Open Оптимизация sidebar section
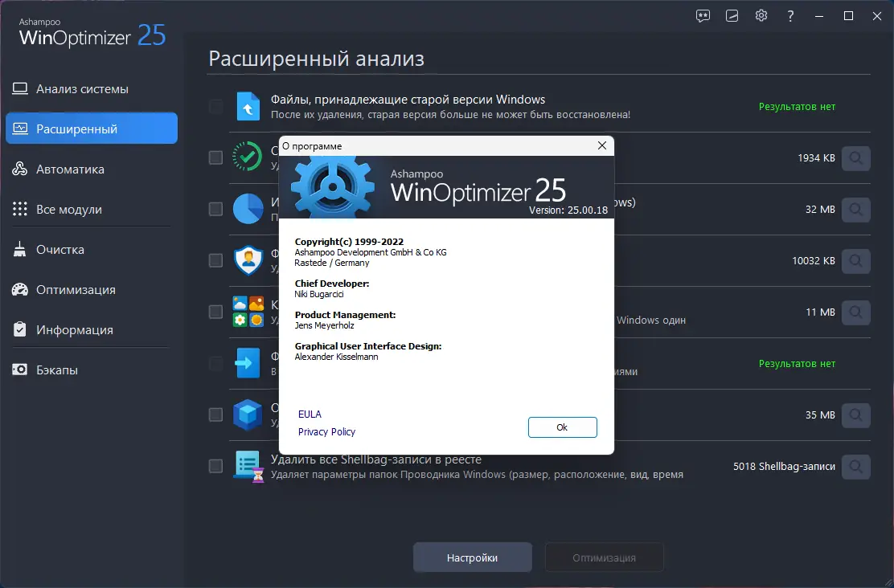The image size is (894, 588). point(91,289)
